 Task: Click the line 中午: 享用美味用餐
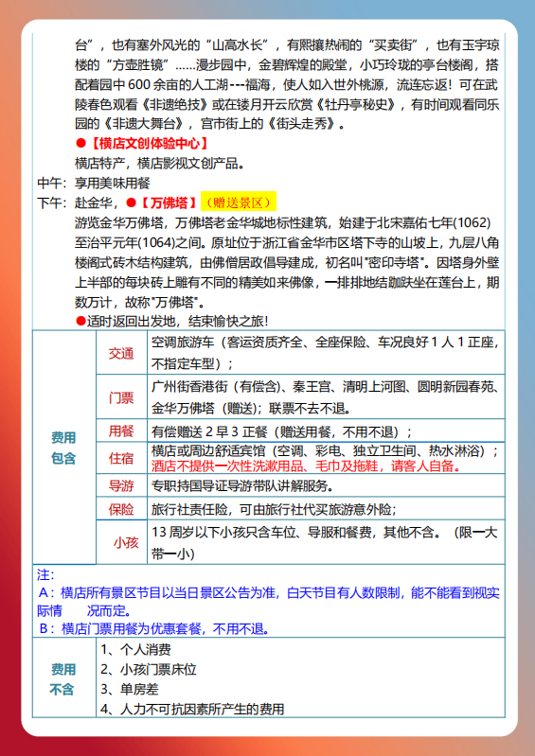94,184
